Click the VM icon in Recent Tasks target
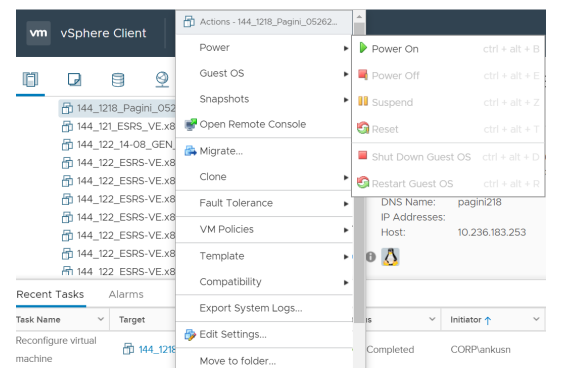The height and width of the screenshot is (386, 570). (128, 349)
